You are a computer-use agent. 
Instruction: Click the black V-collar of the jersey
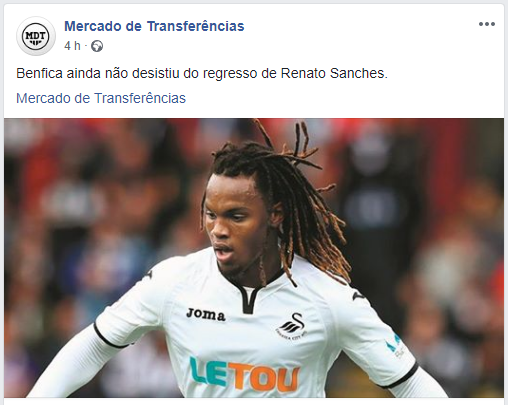251,293
